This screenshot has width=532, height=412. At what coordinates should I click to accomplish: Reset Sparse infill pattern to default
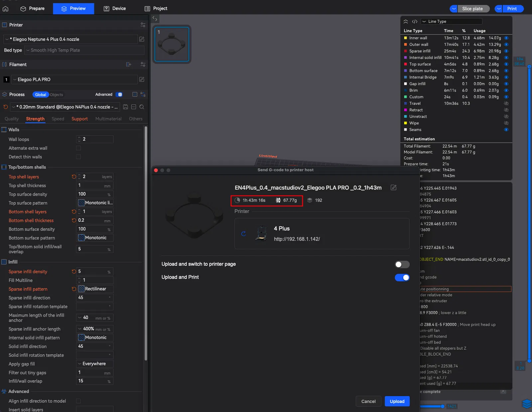click(x=74, y=289)
